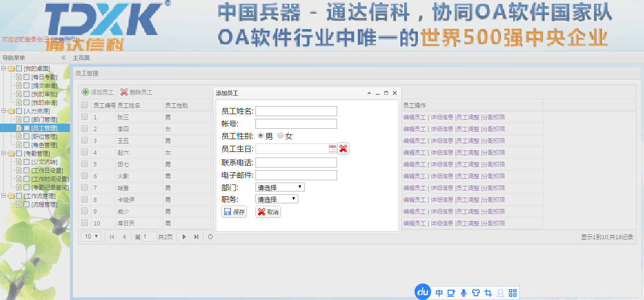This screenshot has height=300, width=644.
Task: Open [职位管理] in the navigation tree
Action: coord(44,137)
